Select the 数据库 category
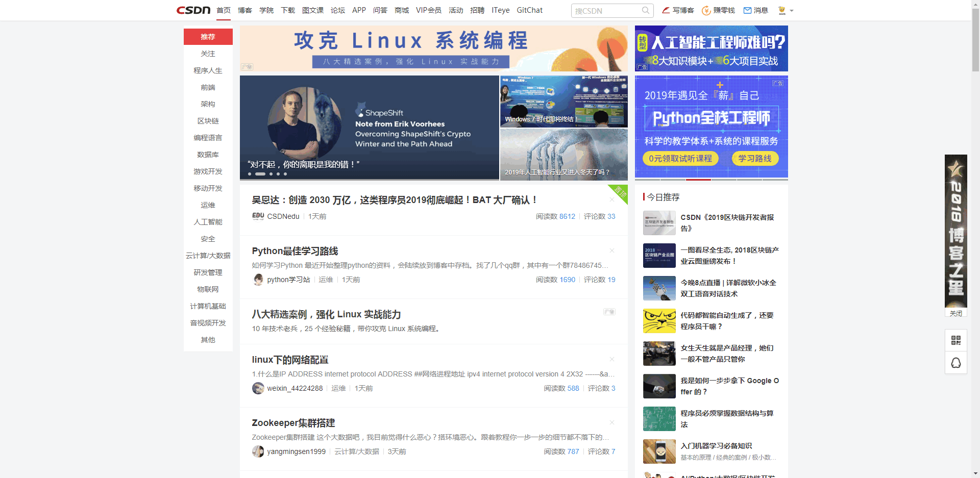Image resolution: width=980 pixels, height=478 pixels. click(208, 155)
